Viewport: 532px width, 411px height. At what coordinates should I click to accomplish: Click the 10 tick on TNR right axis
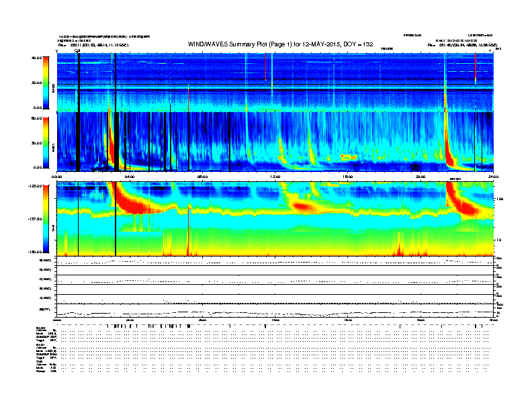pyautogui.click(x=498, y=240)
